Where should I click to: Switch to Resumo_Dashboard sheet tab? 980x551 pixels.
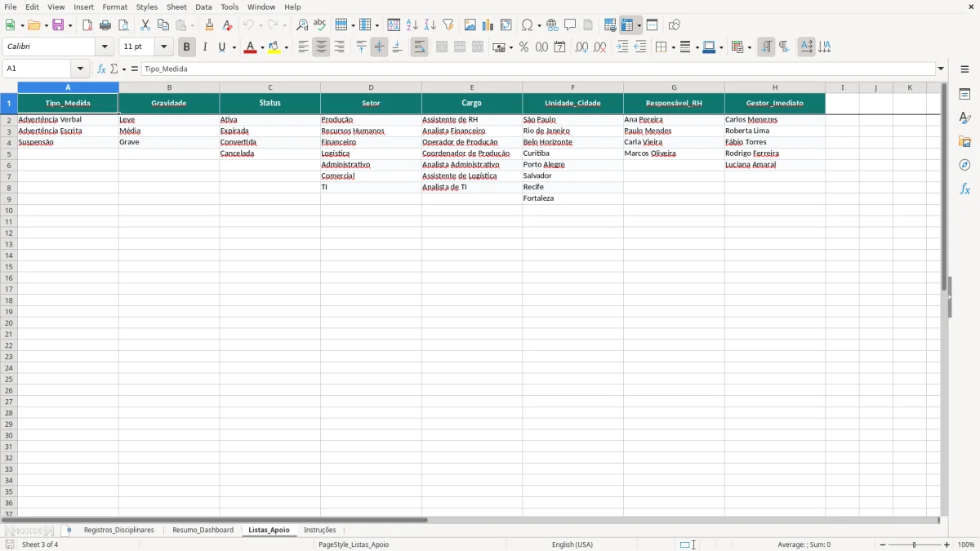[203, 531]
